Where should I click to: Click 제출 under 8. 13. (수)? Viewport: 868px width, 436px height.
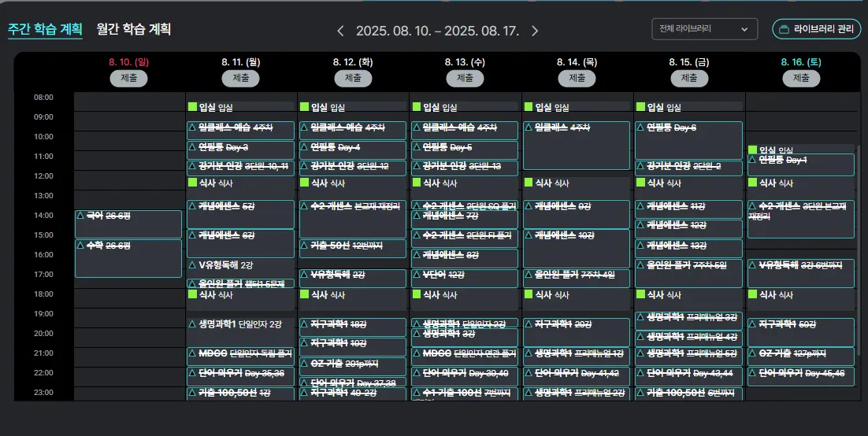point(465,78)
